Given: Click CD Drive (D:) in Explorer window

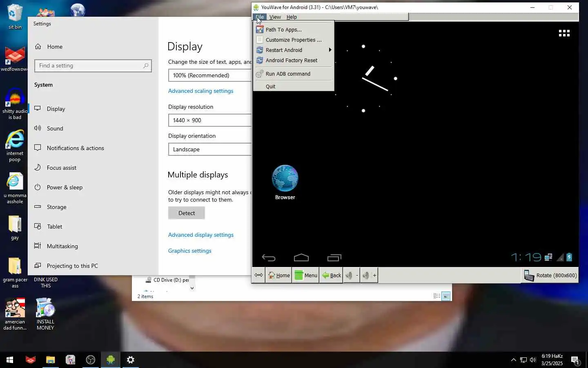Looking at the screenshot, I should pyautogui.click(x=167, y=280).
